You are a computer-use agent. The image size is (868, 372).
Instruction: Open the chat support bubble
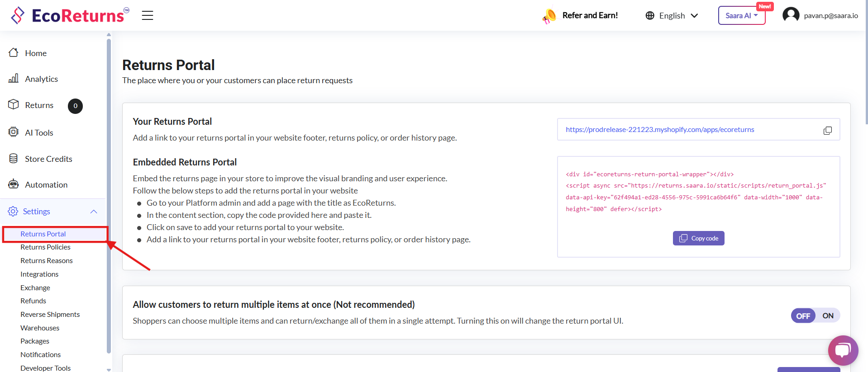pos(843,350)
